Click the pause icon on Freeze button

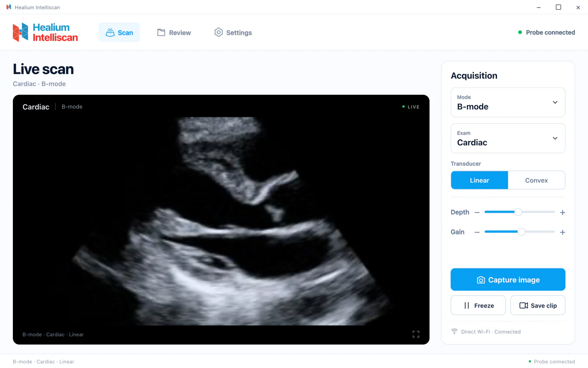click(x=467, y=305)
